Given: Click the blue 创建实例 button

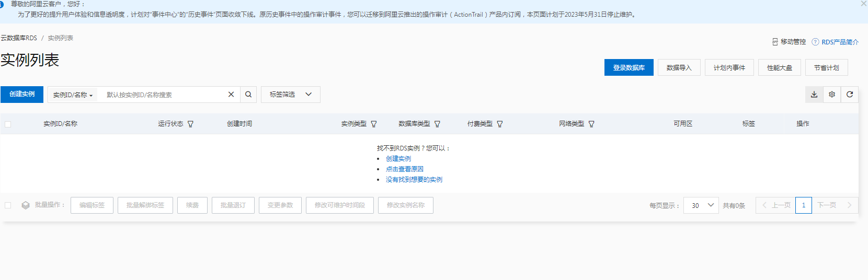Looking at the screenshot, I should 22,94.
